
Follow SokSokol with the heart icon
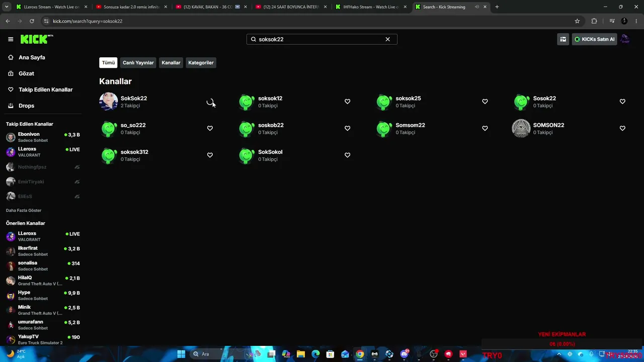(x=347, y=155)
